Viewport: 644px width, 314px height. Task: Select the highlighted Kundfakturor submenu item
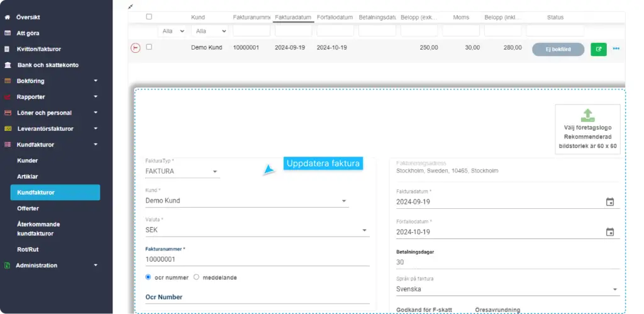click(x=55, y=193)
